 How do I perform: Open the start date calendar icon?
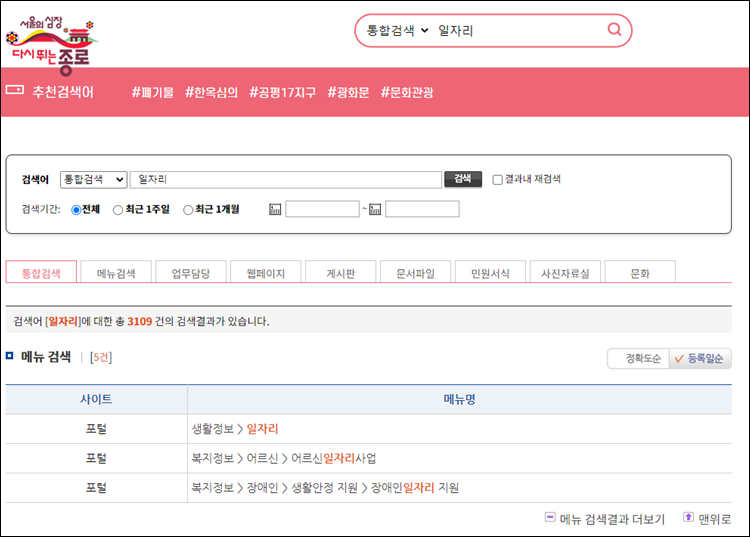coord(275,209)
